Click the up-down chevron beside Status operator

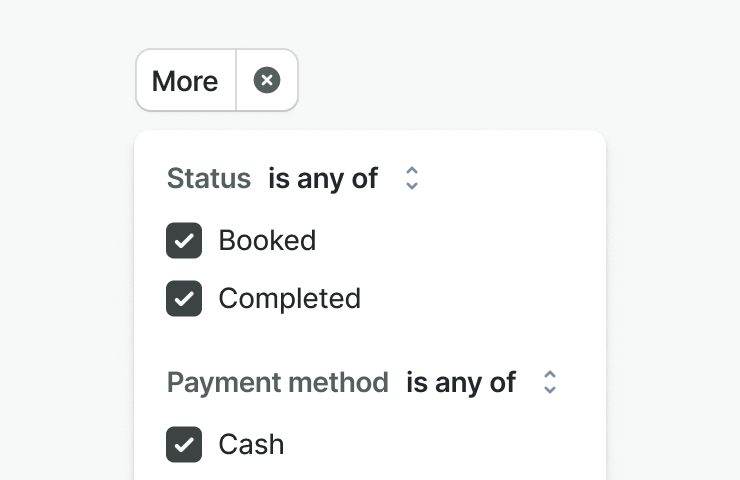coord(411,179)
